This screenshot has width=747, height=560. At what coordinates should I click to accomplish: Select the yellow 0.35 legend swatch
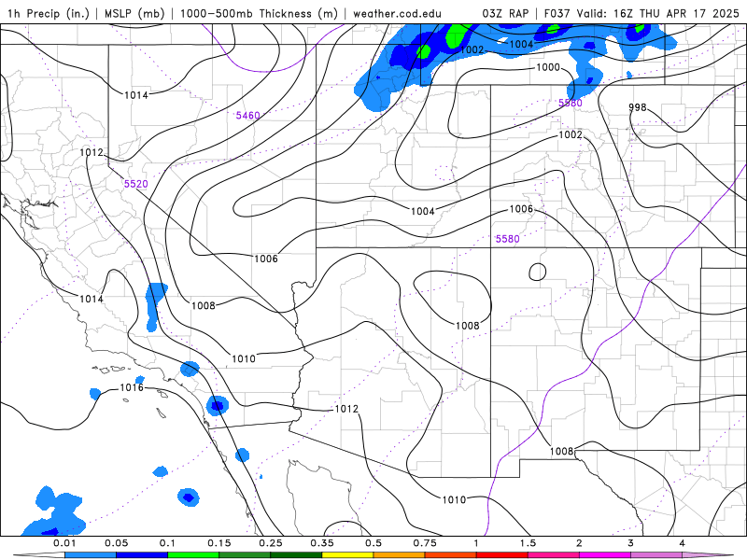coord(347,555)
